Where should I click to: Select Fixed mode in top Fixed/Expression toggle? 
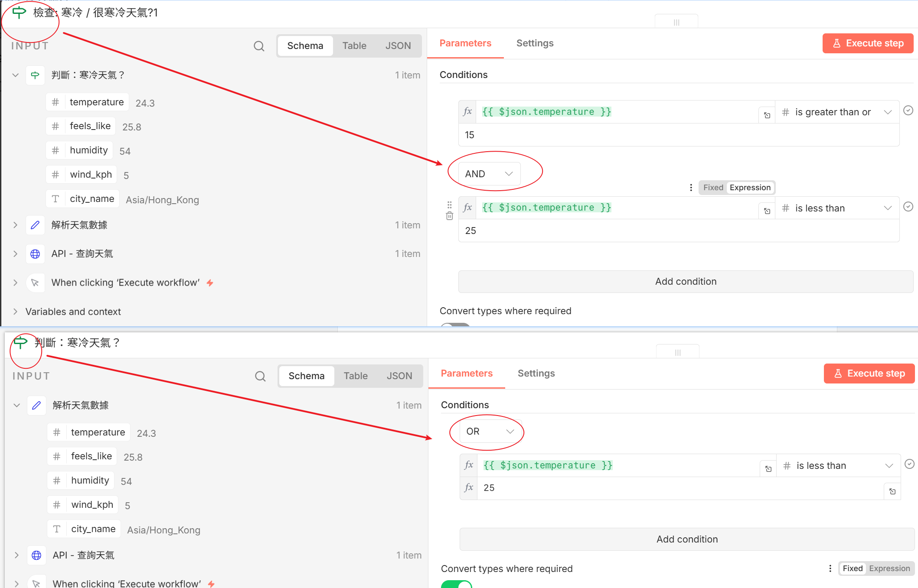[713, 188]
